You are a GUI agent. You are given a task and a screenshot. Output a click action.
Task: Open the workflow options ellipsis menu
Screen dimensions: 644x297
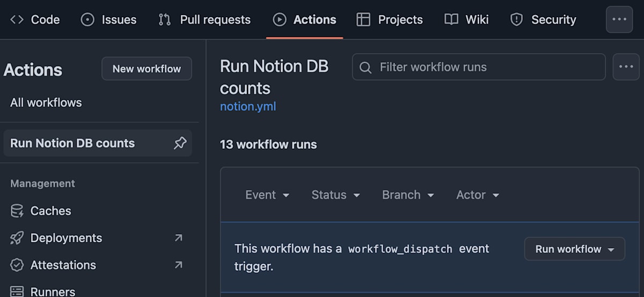point(626,67)
